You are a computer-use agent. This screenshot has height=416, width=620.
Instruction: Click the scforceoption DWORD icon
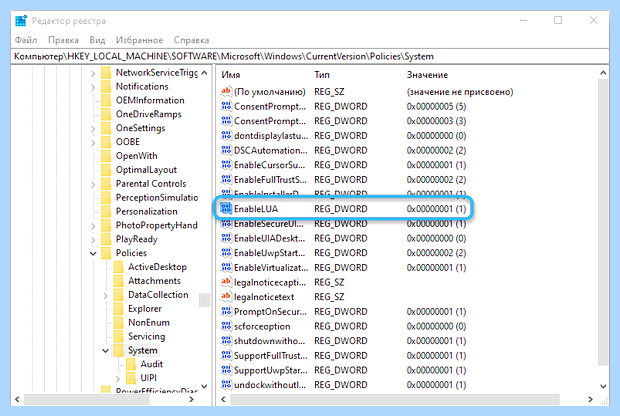tap(226, 326)
